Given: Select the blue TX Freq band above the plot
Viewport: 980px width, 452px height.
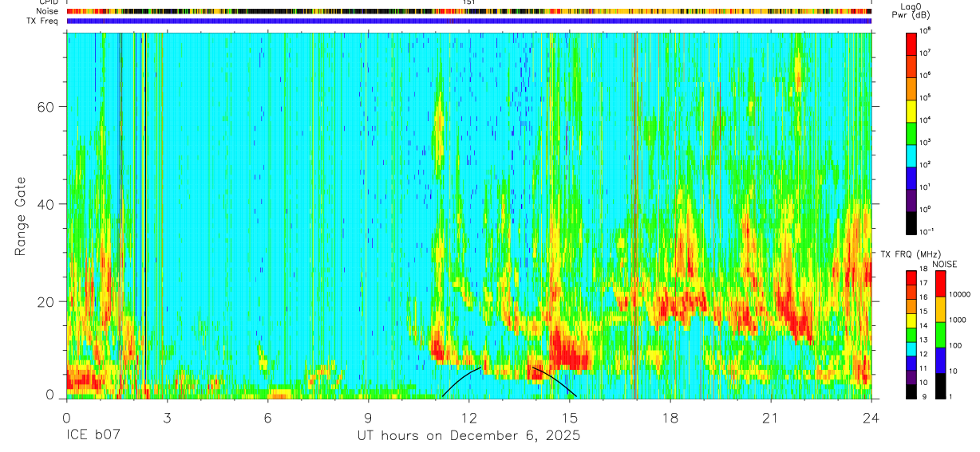Looking at the screenshot, I should point(469,21).
